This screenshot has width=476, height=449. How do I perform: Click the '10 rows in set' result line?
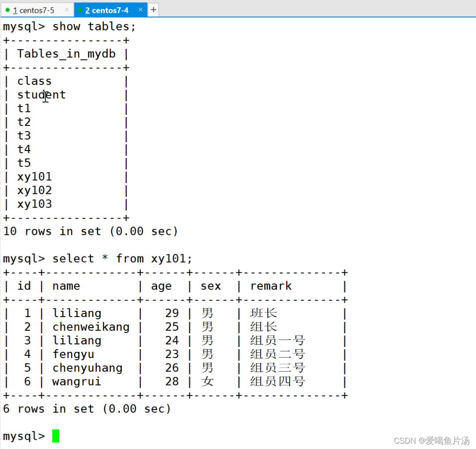click(90, 231)
